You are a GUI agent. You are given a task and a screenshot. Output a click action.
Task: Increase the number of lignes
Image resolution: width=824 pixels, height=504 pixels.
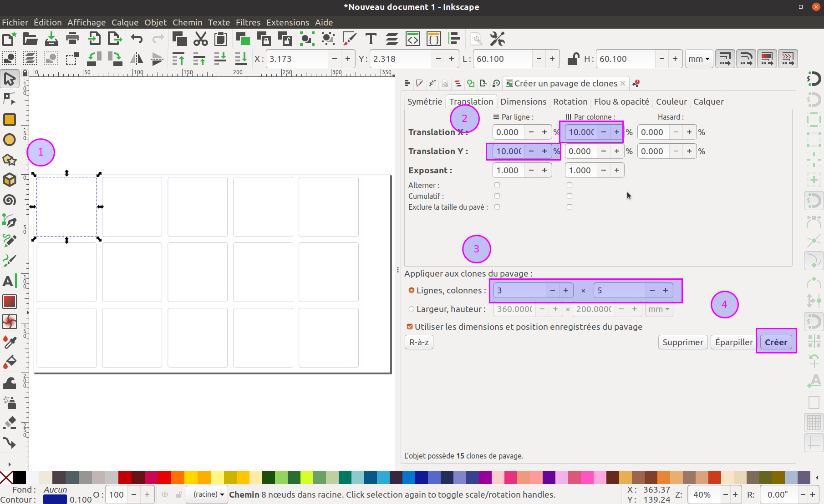(x=566, y=290)
